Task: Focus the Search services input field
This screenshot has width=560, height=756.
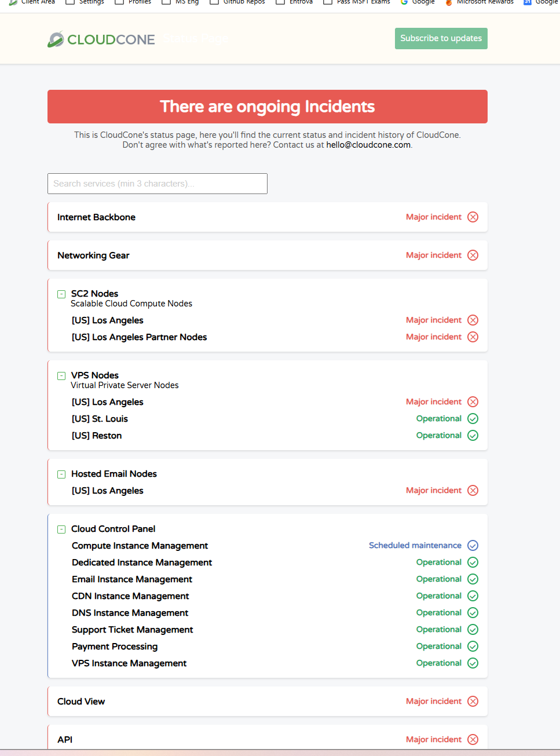Action: coord(158,184)
